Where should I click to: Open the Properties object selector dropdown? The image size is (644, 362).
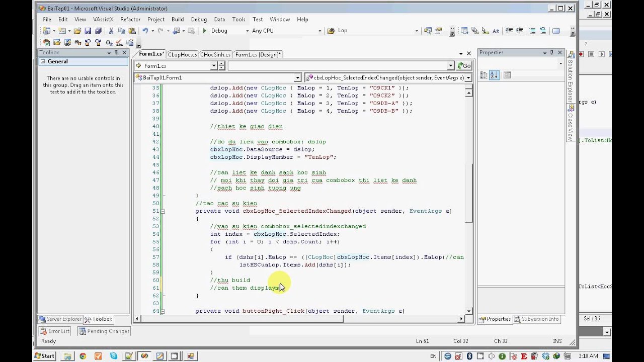pos(560,63)
